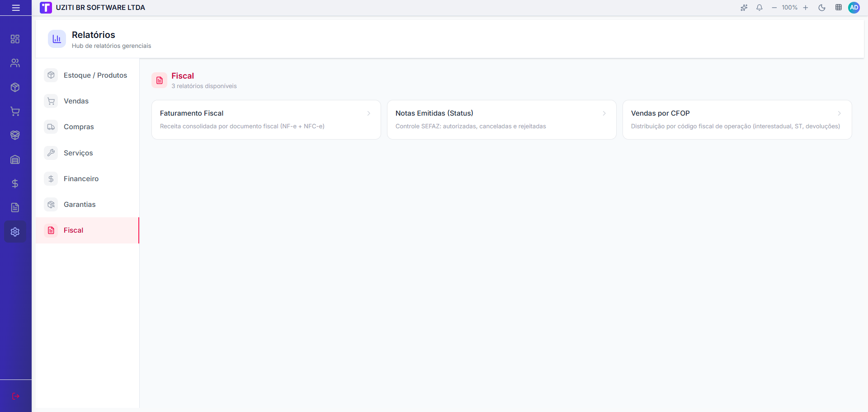Viewport: 868px width, 412px height.
Task: Open the hamburger menu
Action: point(16,8)
